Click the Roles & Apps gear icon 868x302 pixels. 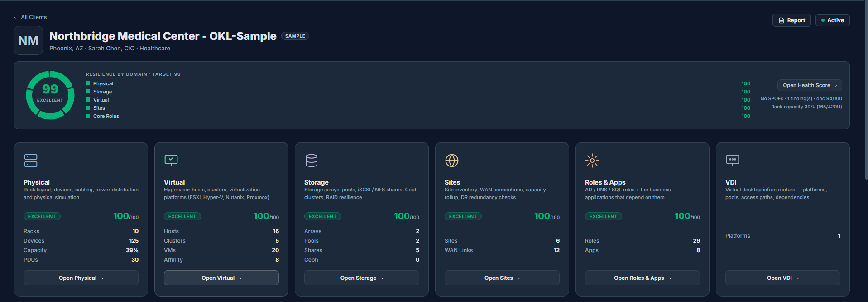tap(592, 161)
